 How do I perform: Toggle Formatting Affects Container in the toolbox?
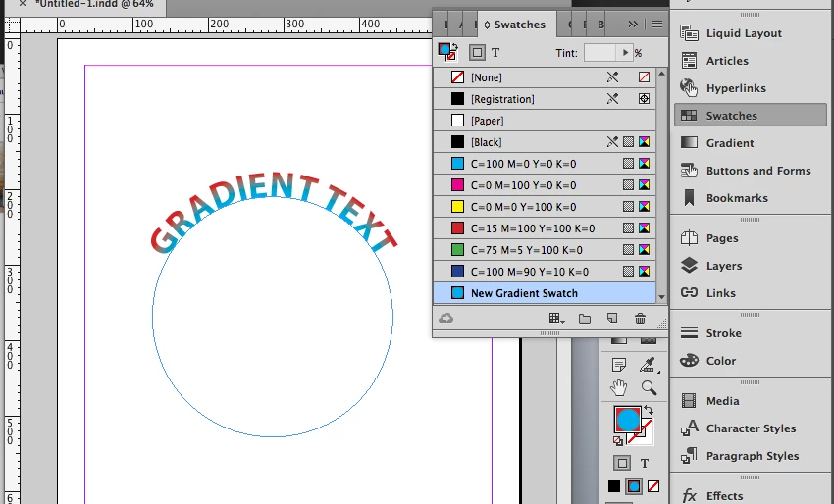(x=622, y=463)
